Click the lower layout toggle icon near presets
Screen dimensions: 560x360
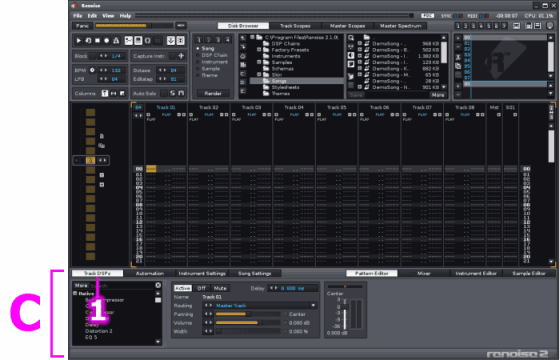(x=537, y=26)
